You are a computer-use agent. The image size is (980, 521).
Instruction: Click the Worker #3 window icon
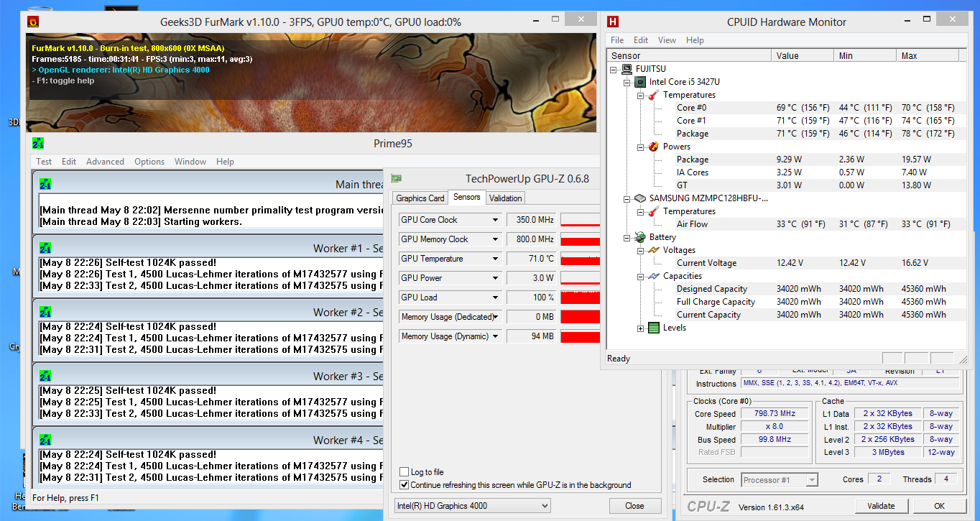[x=45, y=377]
